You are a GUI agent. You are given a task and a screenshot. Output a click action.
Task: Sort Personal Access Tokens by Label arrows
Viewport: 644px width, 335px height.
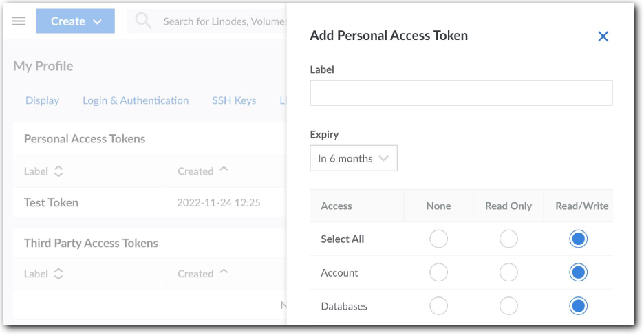[x=58, y=171]
